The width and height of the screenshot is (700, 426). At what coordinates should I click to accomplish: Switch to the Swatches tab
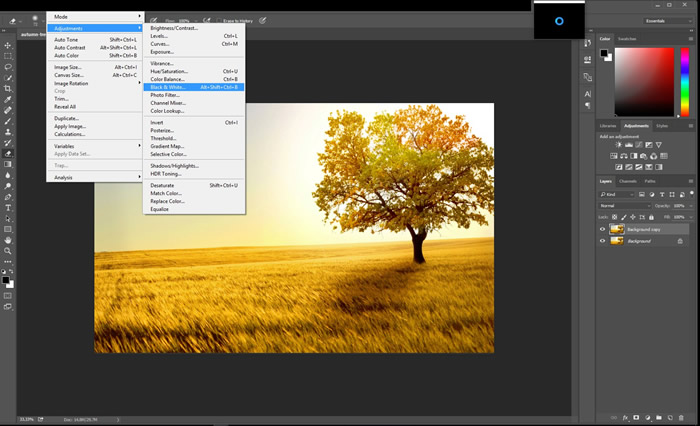point(627,39)
